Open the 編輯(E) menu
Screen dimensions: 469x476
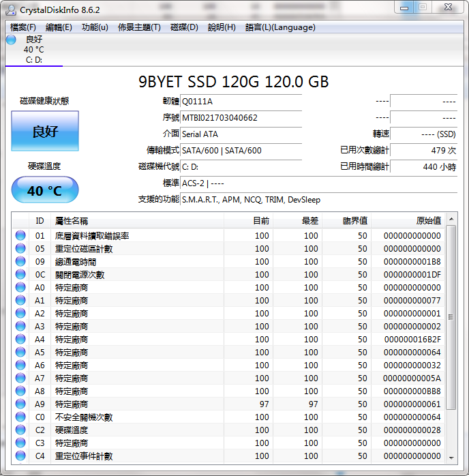(x=59, y=27)
